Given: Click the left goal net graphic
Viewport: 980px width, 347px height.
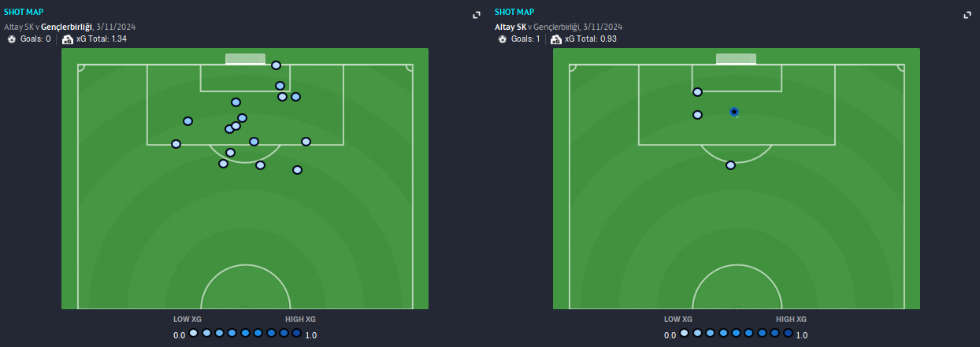Looking at the screenshot, I should coord(245,59).
